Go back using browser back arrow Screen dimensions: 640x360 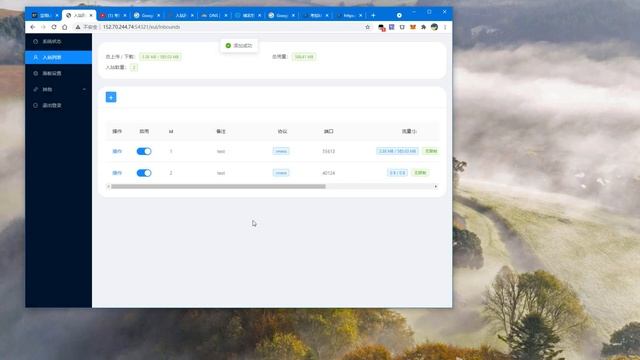point(33,27)
